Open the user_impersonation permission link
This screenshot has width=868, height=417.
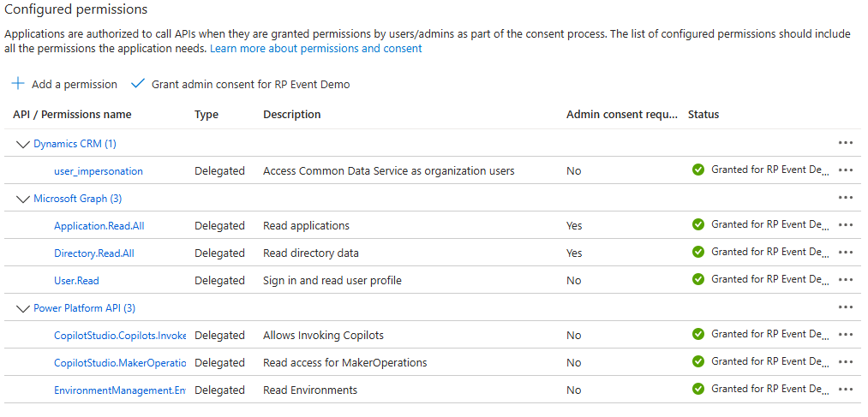(x=99, y=171)
